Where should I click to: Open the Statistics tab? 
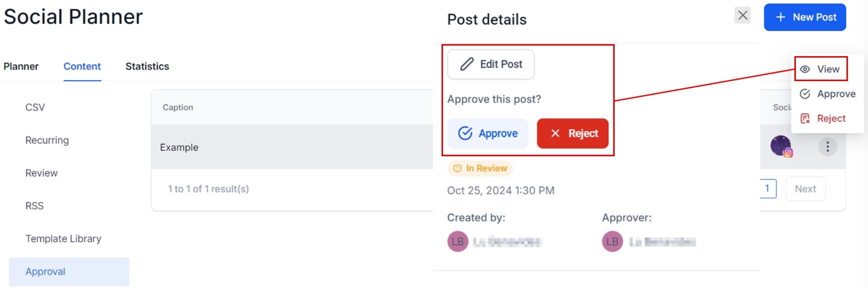pyautogui.click(x=147, y=66)
